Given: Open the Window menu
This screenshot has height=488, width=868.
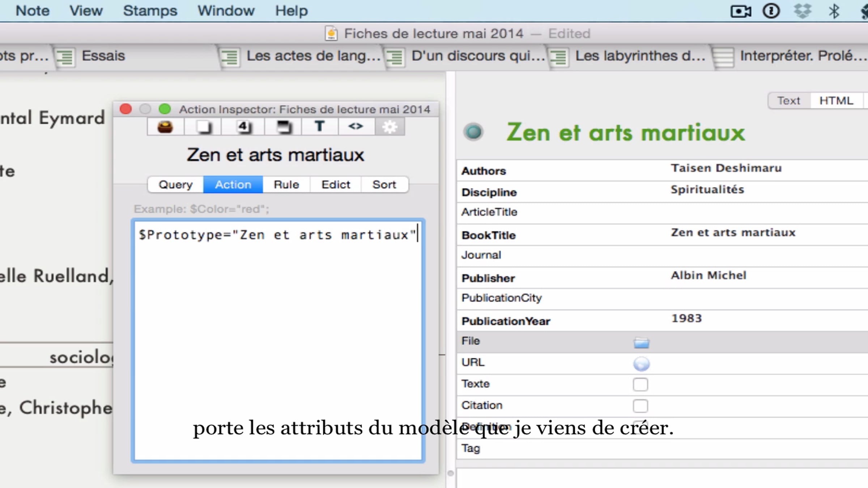Looking at the screenshot, I should pyautogui.click(x=226, y=11).
